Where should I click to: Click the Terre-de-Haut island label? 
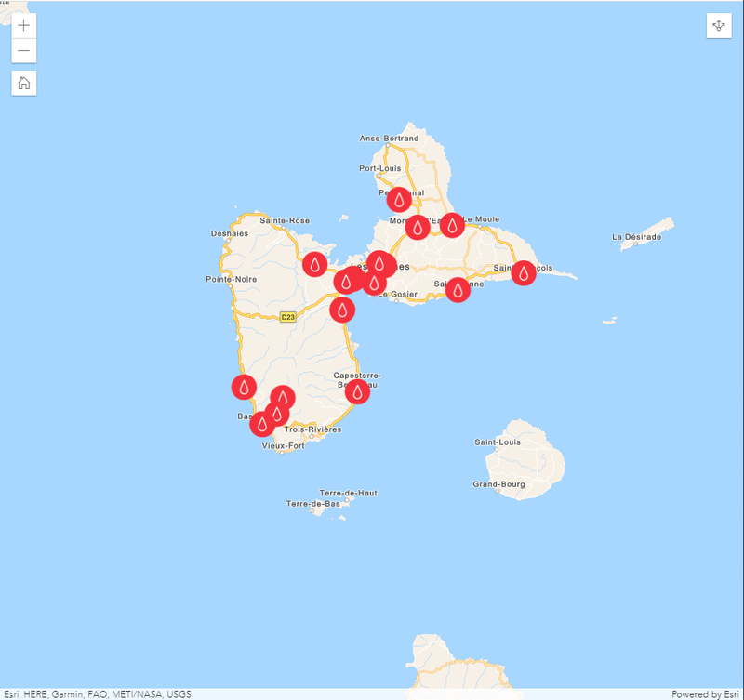[348, 493]
